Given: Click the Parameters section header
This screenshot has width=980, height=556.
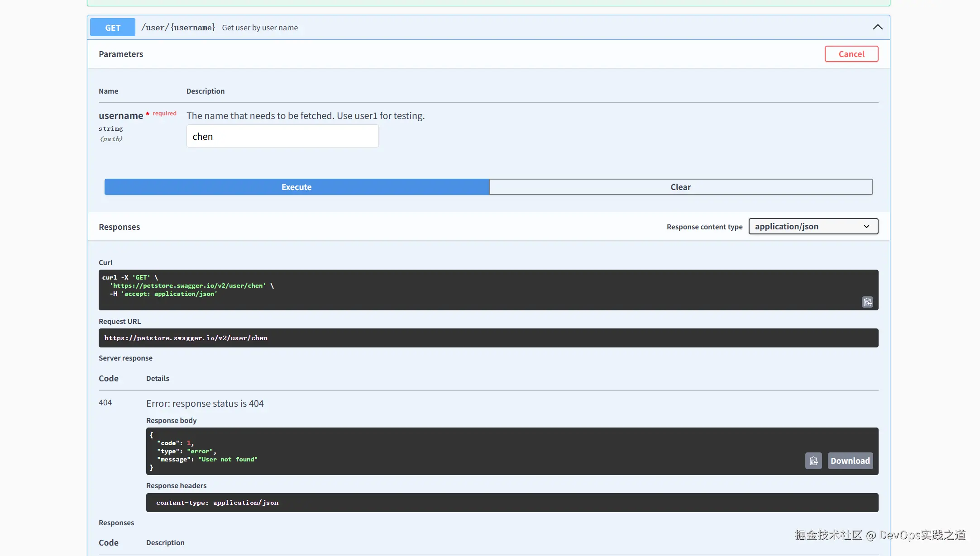Looking at the screenshot, I should pyautogui.click(x=121, y=54).
